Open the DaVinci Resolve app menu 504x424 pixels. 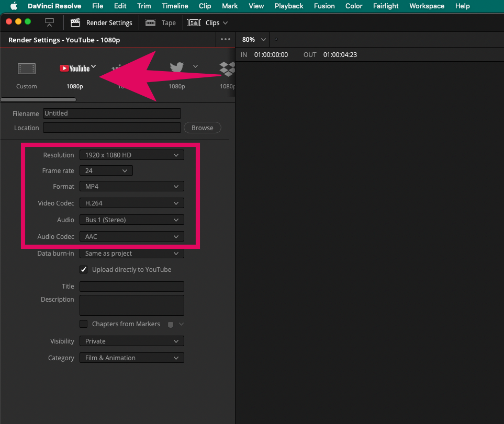tap(54, 6)
